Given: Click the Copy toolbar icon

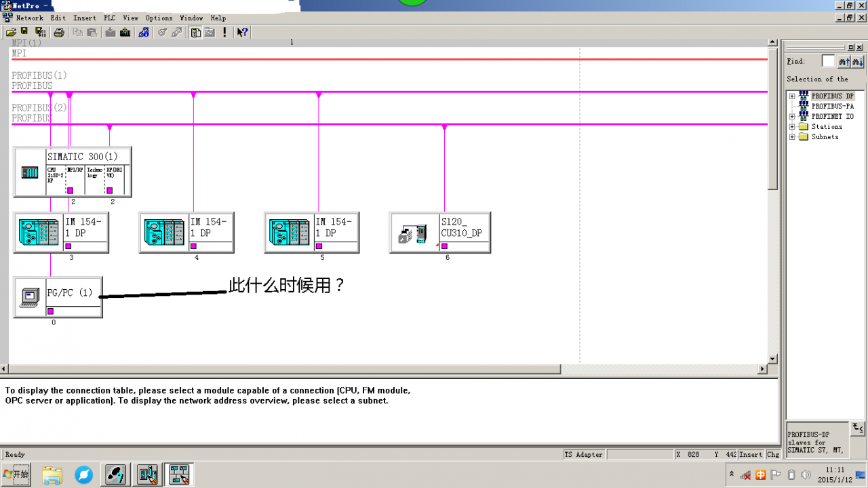Looking at the screenshot, I should pos(78,32).
